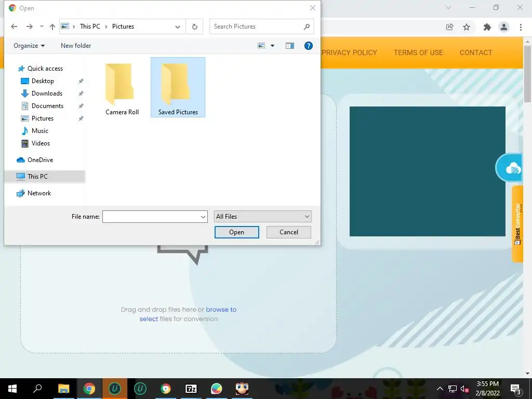Image resolution: width=532 pixels, height=399 pixels.
Task: Open 7-Zip from taskbar
Action: click(191, 389)
